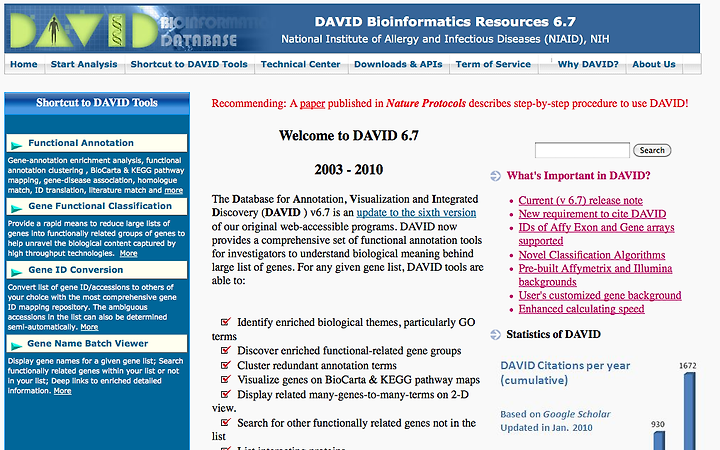
Task: Open the Gene Functional Classification tool link
Action: coord(100,206)
